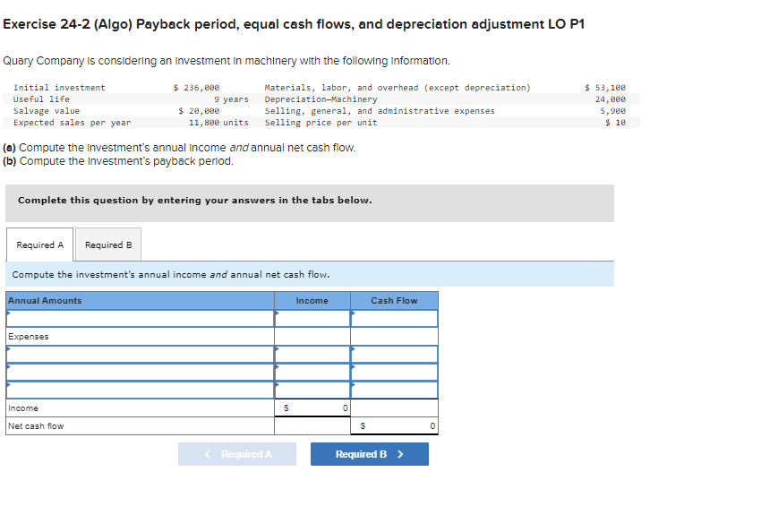This screenshot has width=761, height=532.
Task: Select the Required A tab
Action: [39, 244]
